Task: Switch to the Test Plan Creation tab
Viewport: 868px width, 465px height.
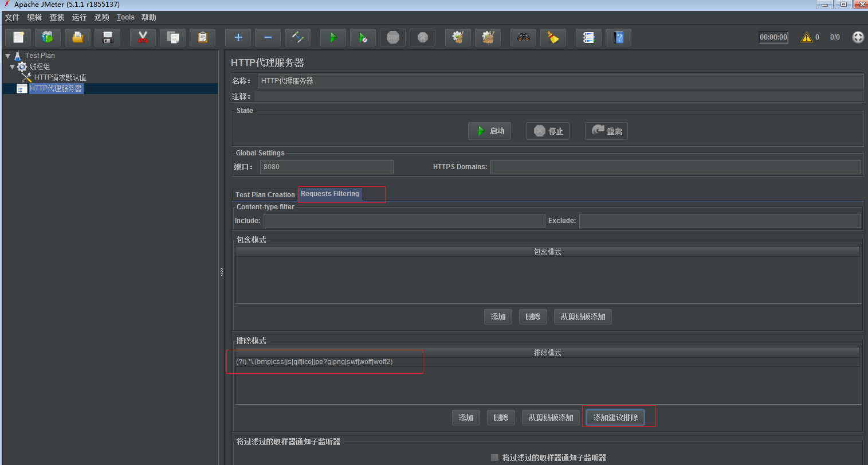Action: click(x=265, y=195)
